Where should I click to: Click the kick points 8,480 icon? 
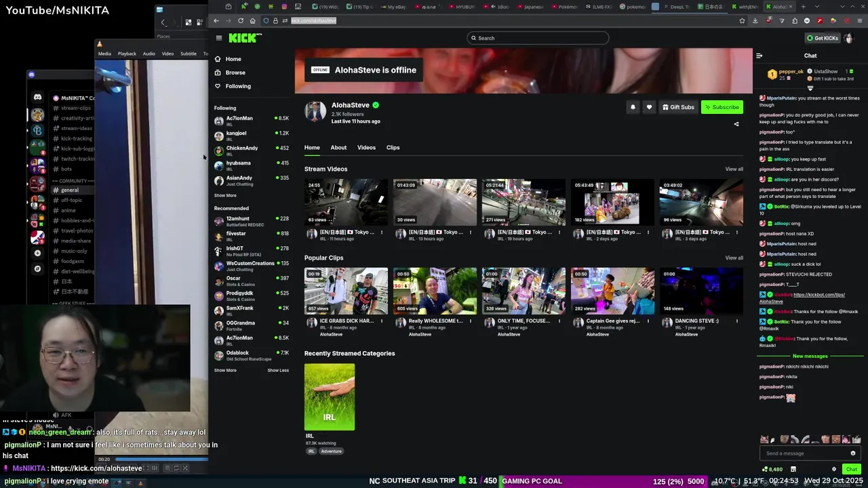click(765, 469)
